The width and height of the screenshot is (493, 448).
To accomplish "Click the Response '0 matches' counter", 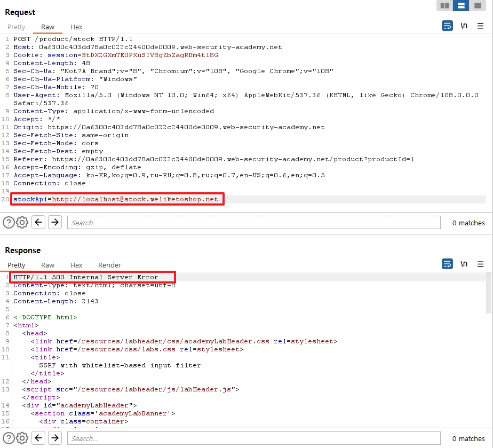I will click(x=468, y=438).
